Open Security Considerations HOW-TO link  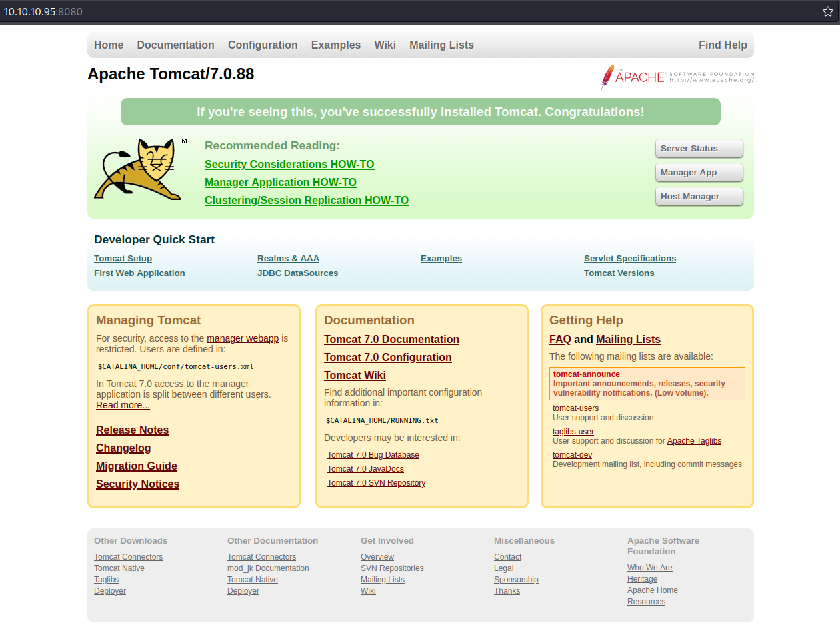289,165
